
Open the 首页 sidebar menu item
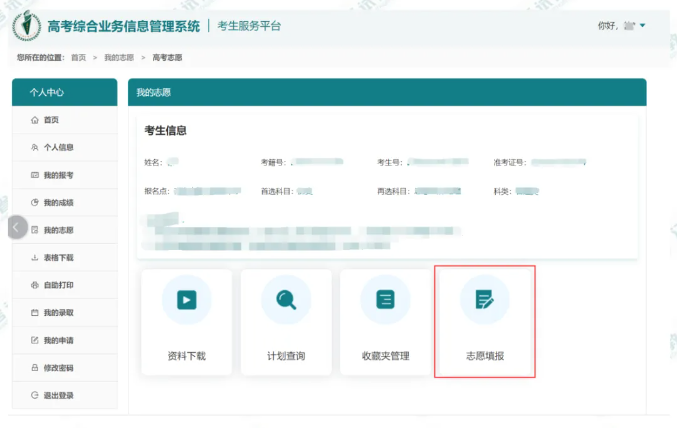click(x=65, y=120)
